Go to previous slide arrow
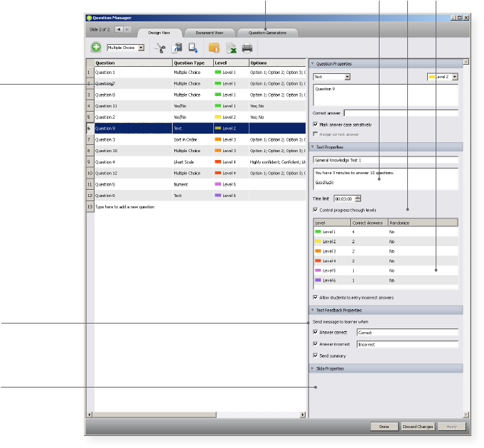The height and width of the screenshot is (448, 484). (119, 29)
